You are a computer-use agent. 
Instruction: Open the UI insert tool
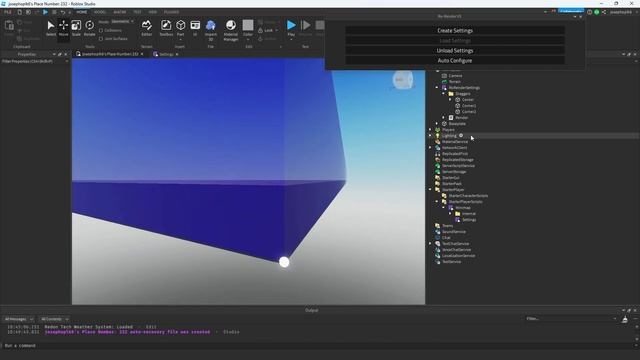[195, 28]
